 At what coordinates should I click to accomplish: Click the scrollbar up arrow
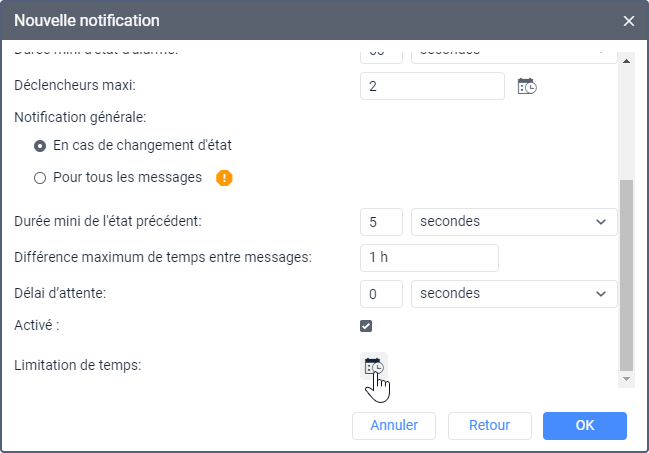click(x=627, y=59)
